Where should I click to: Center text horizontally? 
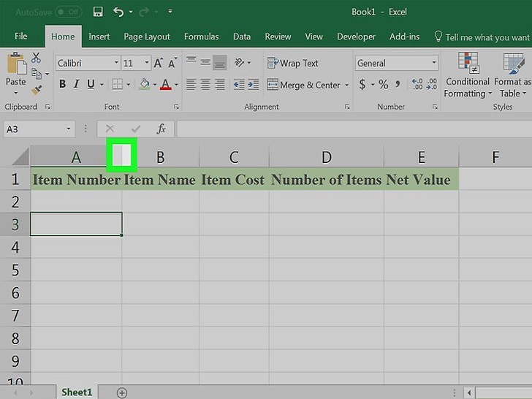tap(205, 85)
